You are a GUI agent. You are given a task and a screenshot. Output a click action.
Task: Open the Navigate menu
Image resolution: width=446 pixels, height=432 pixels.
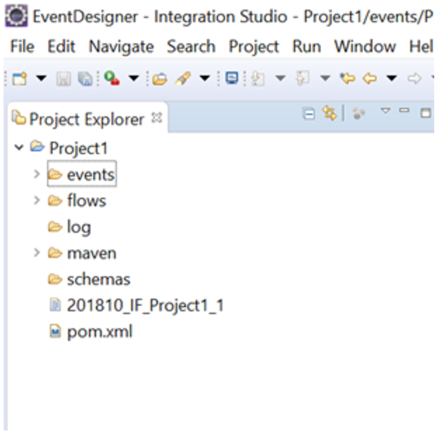(x=121, y=46)
